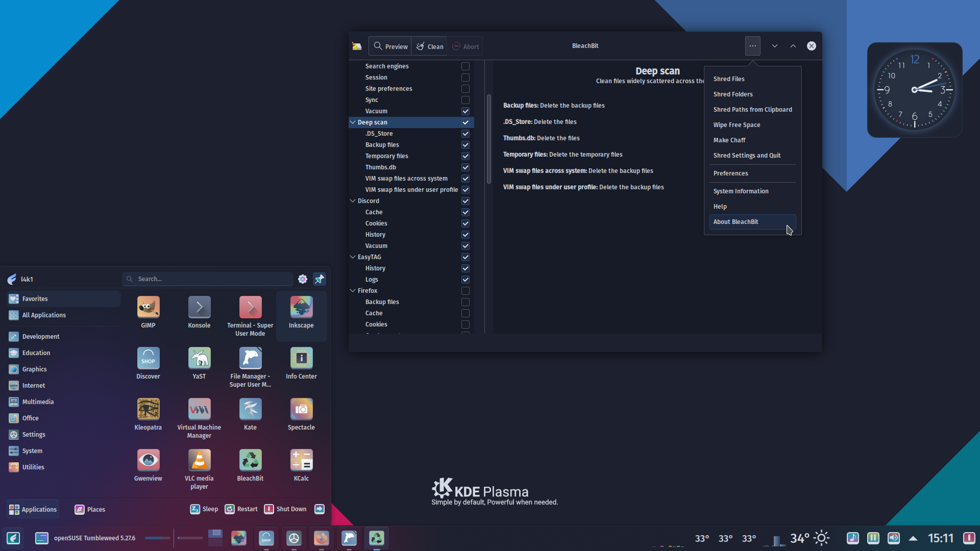
Task: Launch GIMP from the Favorites grid
Action: tap(148, 312)
